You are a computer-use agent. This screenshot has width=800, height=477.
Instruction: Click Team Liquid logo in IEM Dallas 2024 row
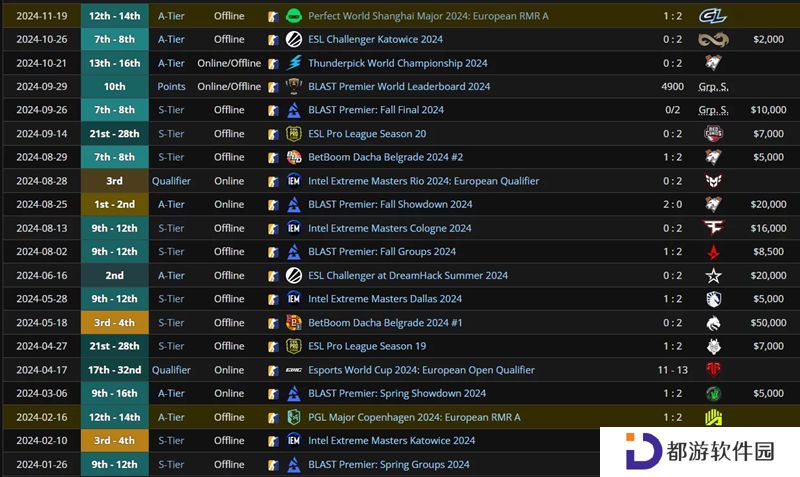point(713,299)
